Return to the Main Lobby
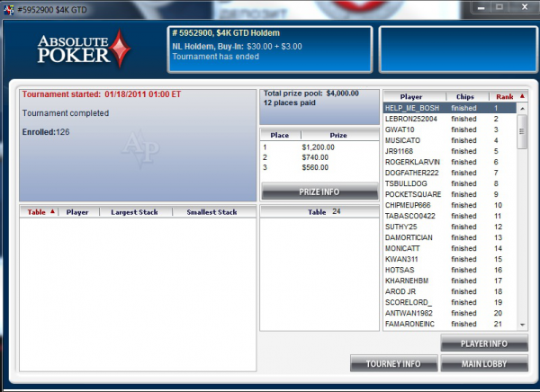This screenshot has width=540, height=392. click(483, 363)
